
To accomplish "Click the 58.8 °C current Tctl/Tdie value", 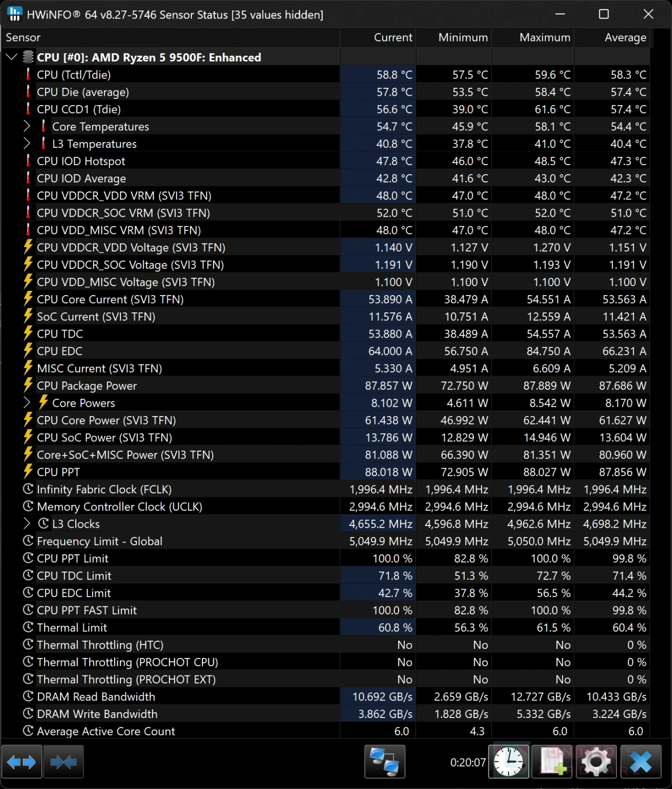I will click(x=394, y=75).
